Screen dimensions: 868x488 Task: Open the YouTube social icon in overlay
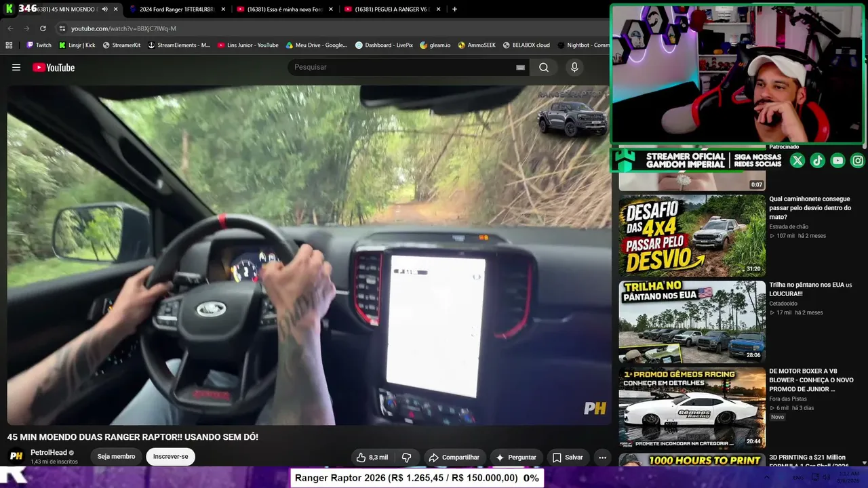point(838,161)
